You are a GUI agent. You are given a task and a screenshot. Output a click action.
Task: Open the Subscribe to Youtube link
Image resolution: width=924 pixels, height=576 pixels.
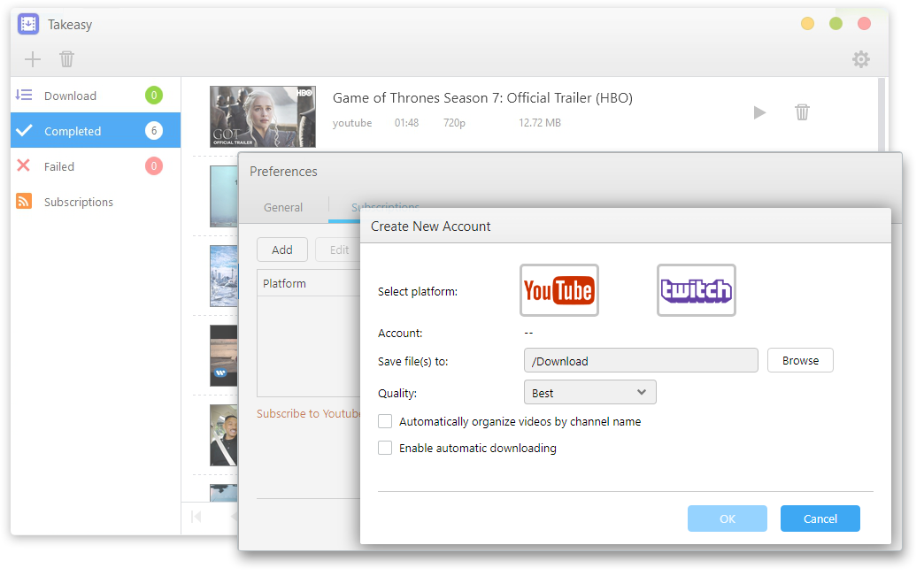pyautogui.click(x=308, y=413)
